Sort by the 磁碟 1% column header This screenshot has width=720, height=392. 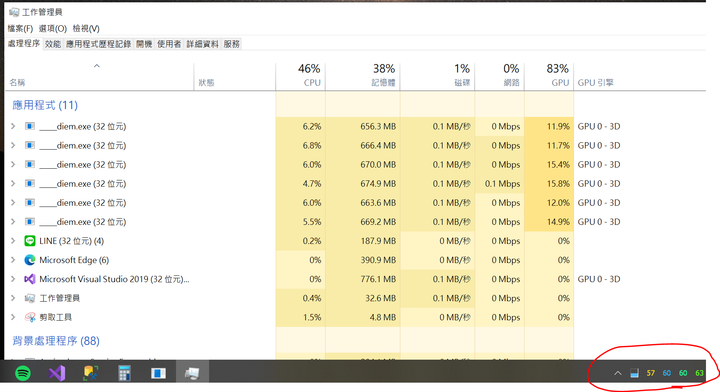438,76
